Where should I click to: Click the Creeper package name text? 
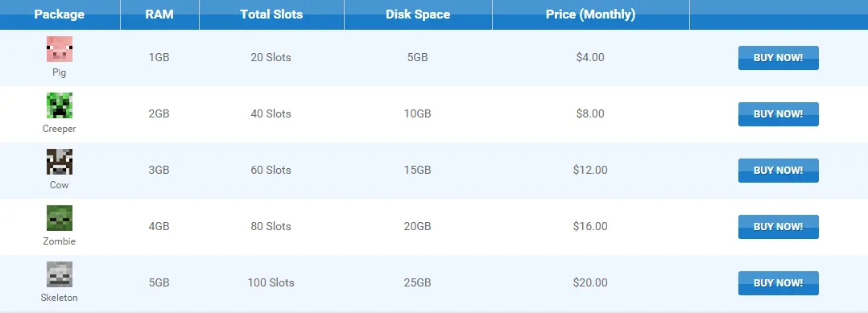pyautogui.click(x=60, y=129)
